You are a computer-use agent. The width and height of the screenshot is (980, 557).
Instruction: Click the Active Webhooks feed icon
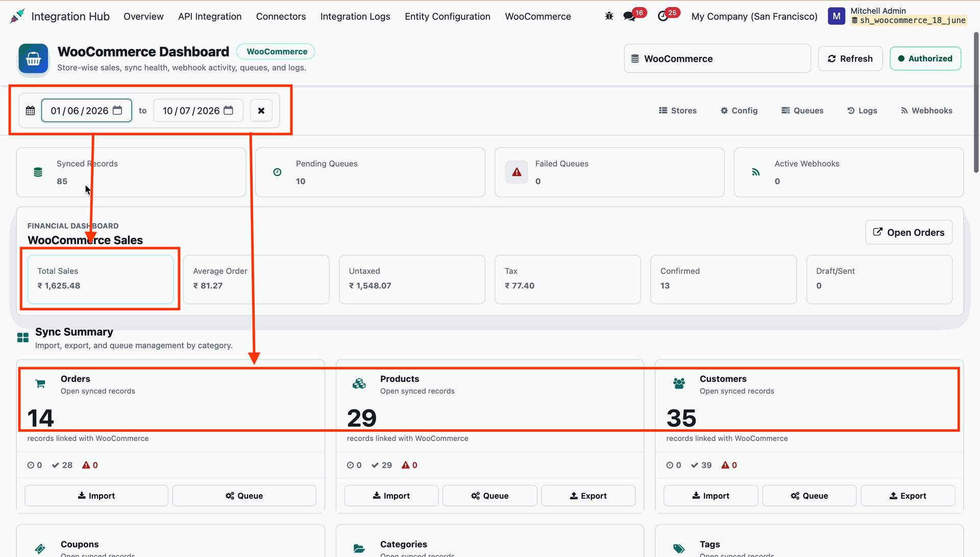click(x=756, y=172)
